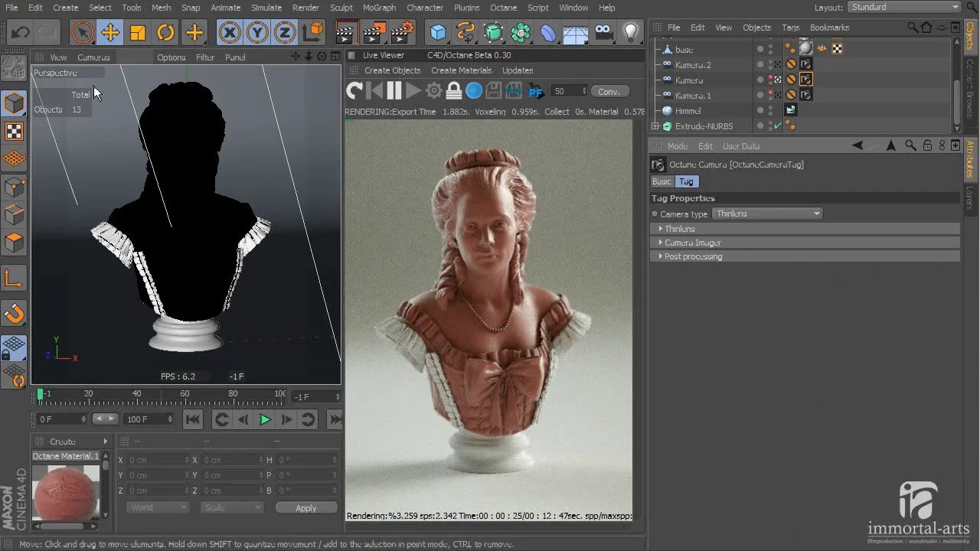Expand the Extrude-NURBS object tree
980x551 pixels.
point(655,126)
